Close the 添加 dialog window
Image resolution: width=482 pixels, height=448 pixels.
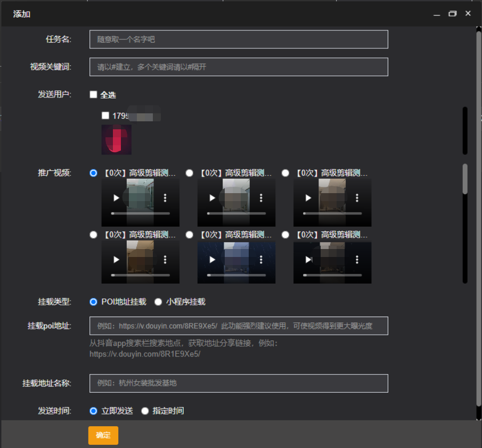point(468,13)
